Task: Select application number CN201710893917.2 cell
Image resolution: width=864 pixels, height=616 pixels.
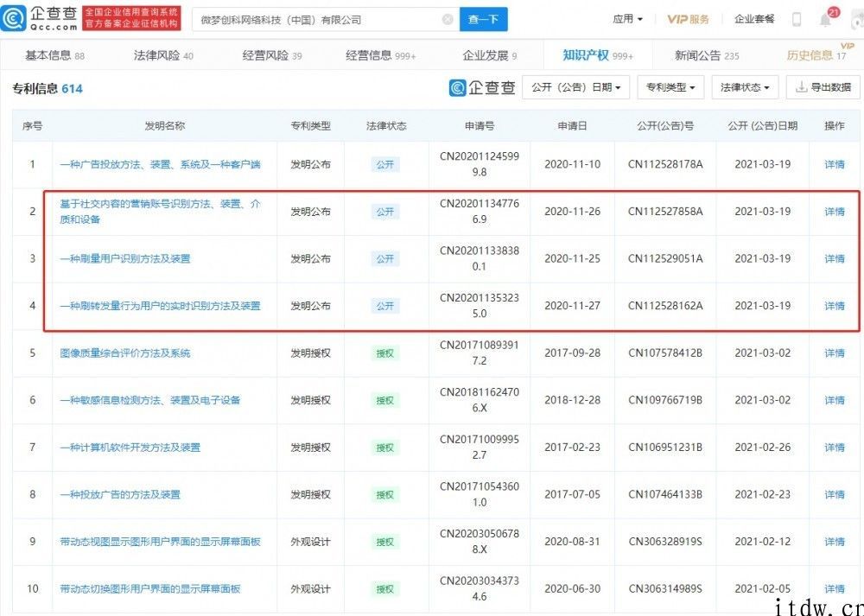Action: (480, 352)
